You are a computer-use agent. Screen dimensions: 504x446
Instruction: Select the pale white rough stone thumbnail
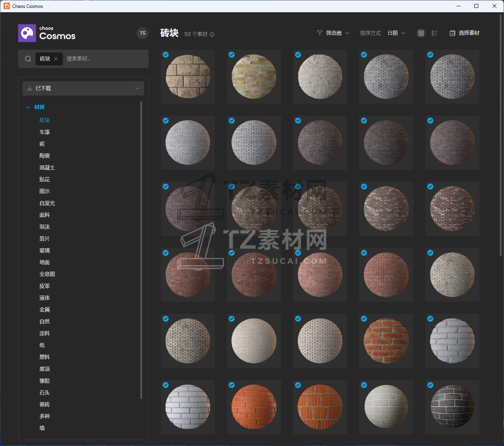click(320, 77)
